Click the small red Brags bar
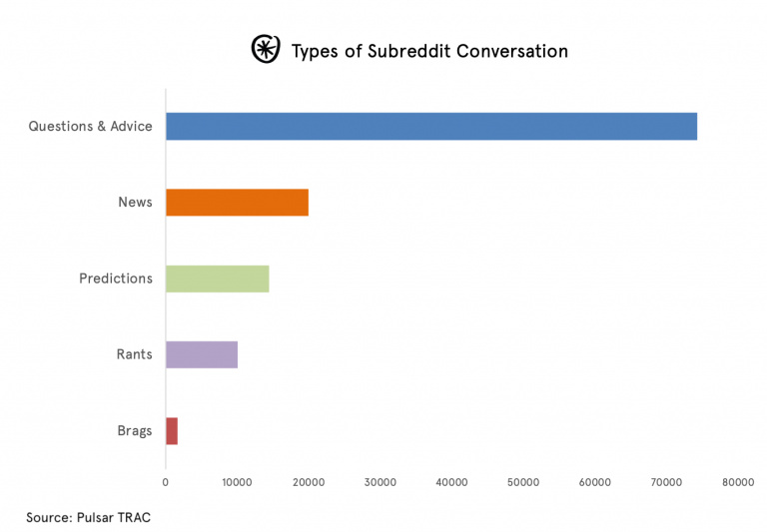767x532 pixels. [172, 431]
